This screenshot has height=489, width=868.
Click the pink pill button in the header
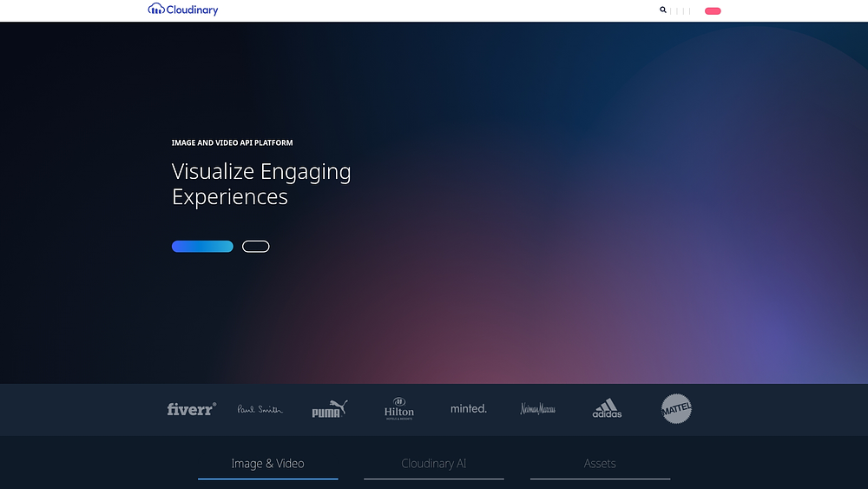pos(713,11)
